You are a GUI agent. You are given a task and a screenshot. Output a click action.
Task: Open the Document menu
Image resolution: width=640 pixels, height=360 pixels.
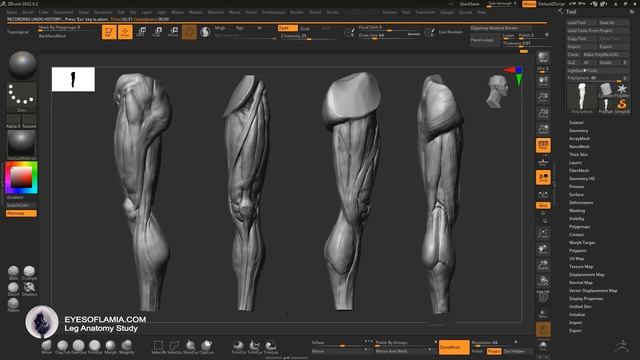64,12
